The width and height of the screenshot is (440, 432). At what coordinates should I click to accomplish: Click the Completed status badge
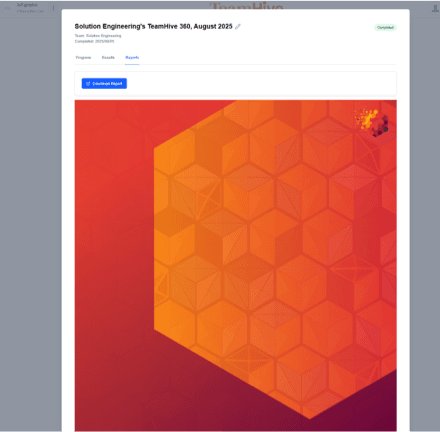385,28
